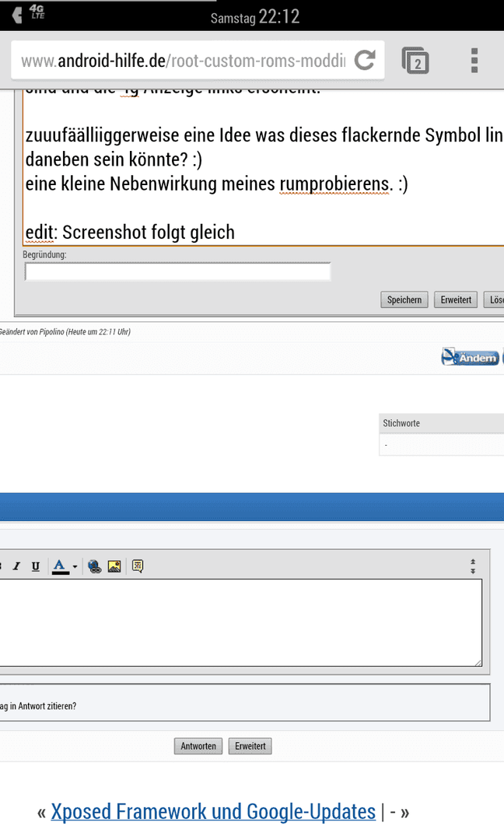Apply italic formatting in reply editor
The height and width of the screenshot is (840, 504).
click(16, 566)
